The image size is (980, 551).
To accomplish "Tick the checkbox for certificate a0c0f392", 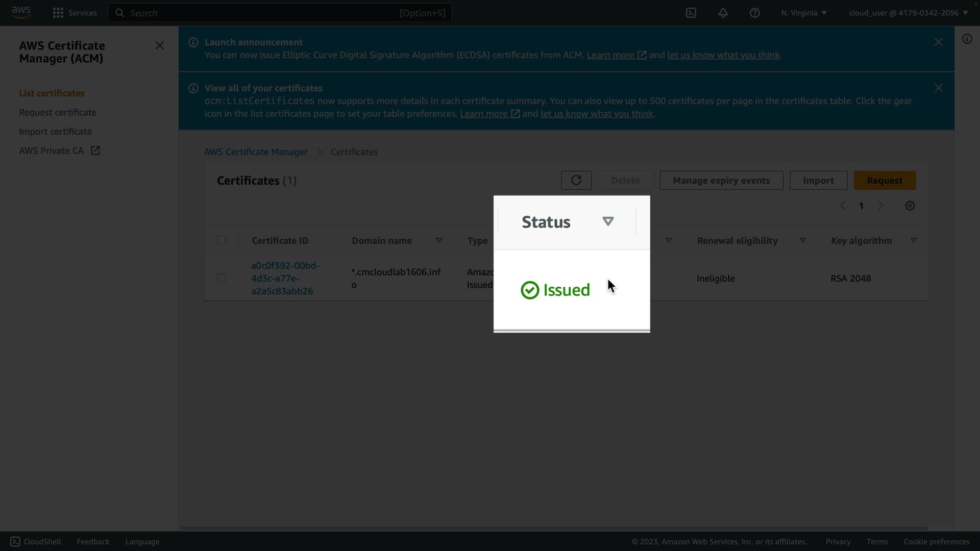I will tap(221, 278).
